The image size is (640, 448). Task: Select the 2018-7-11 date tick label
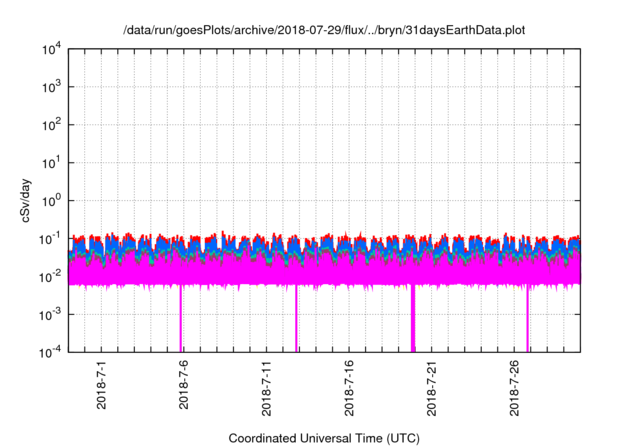pyautogui.click(x=266, y=388)
